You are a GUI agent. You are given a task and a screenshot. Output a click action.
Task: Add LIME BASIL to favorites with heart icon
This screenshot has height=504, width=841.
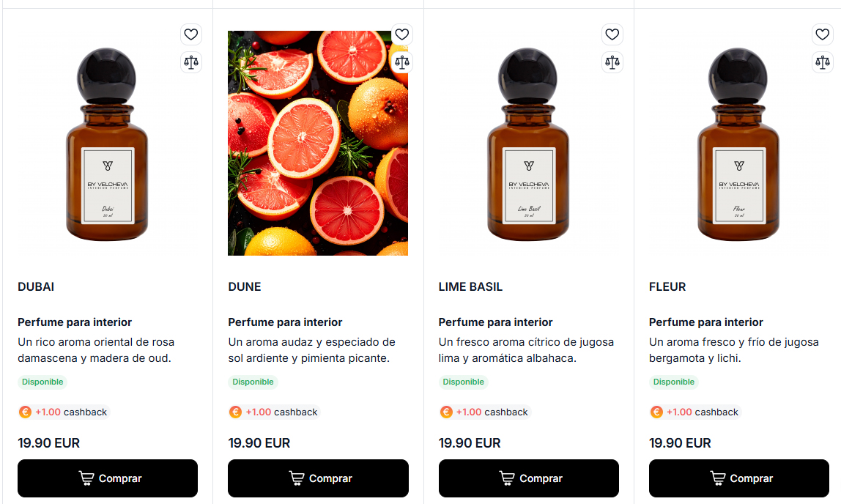612,34
